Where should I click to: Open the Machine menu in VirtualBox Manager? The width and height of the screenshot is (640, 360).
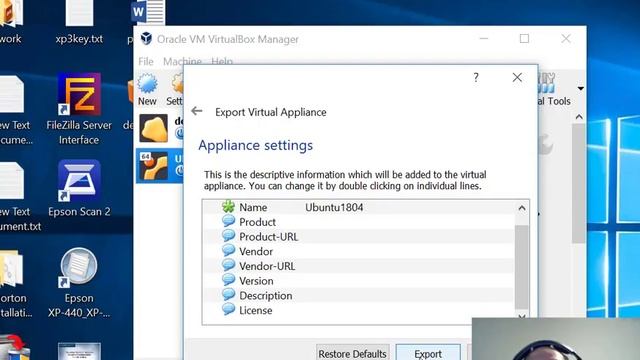[x=182, y=61]
